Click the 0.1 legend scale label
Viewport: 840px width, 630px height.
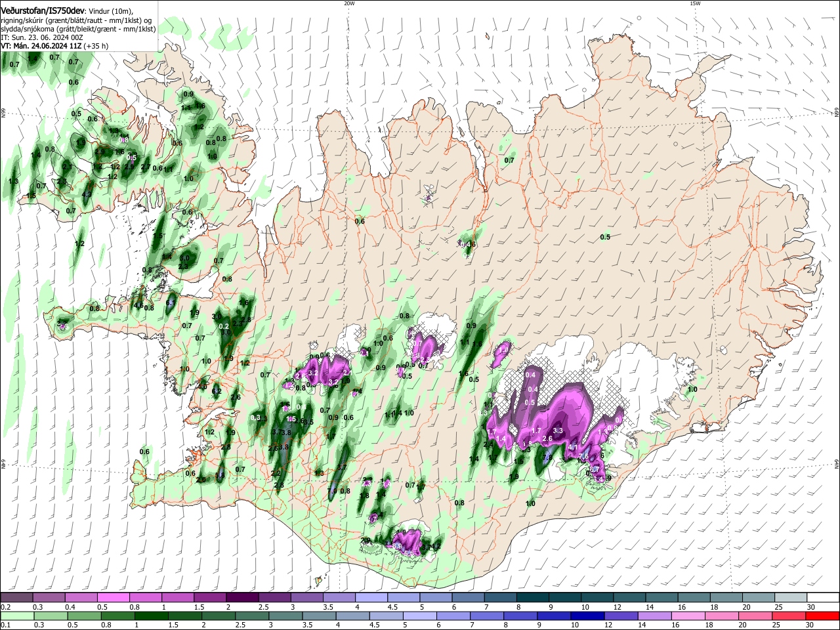click(5, 625)
